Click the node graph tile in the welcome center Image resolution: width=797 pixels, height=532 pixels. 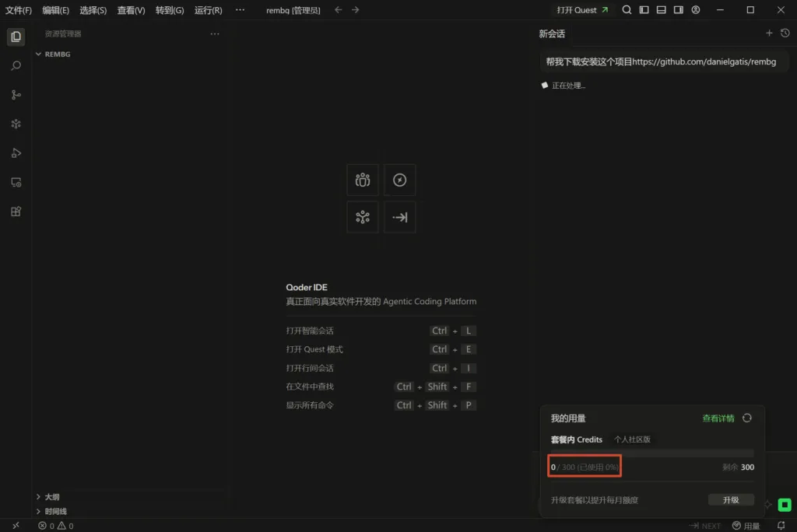(x=363, y=218)
